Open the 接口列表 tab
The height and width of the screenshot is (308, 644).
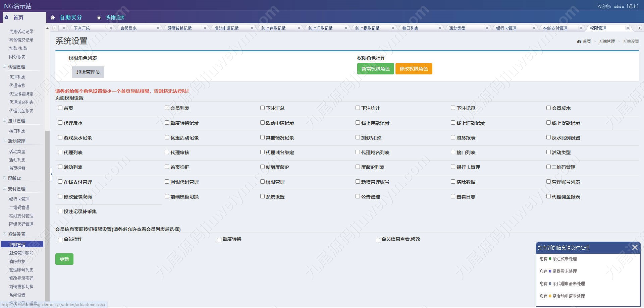pos(410,28)
